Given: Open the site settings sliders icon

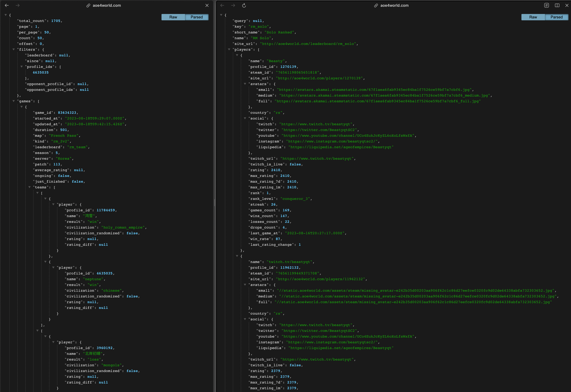Looking at the screenshot, I should 546,5.
